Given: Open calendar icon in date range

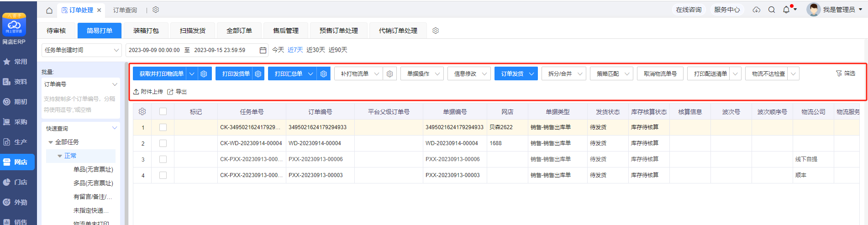Looking at the screenshot, I should [x=263, y=50].
